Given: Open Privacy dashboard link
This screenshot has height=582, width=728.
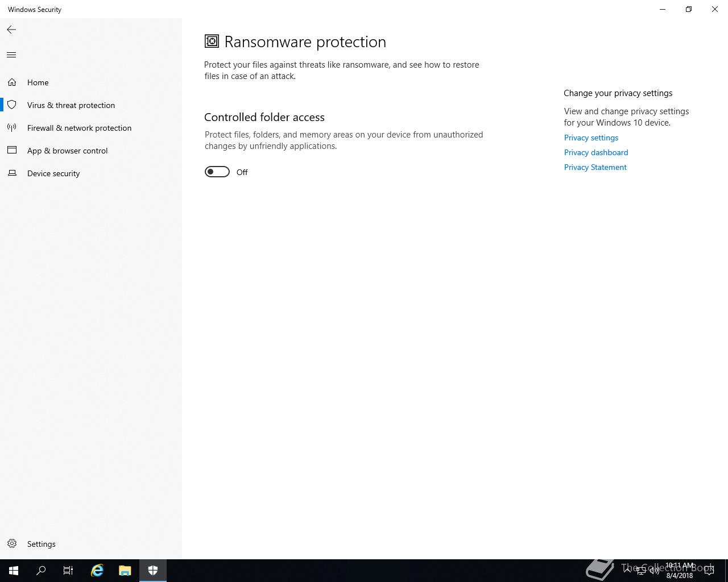Looking at the screenshot, I should pyautogui.click(x=596, y=152).
